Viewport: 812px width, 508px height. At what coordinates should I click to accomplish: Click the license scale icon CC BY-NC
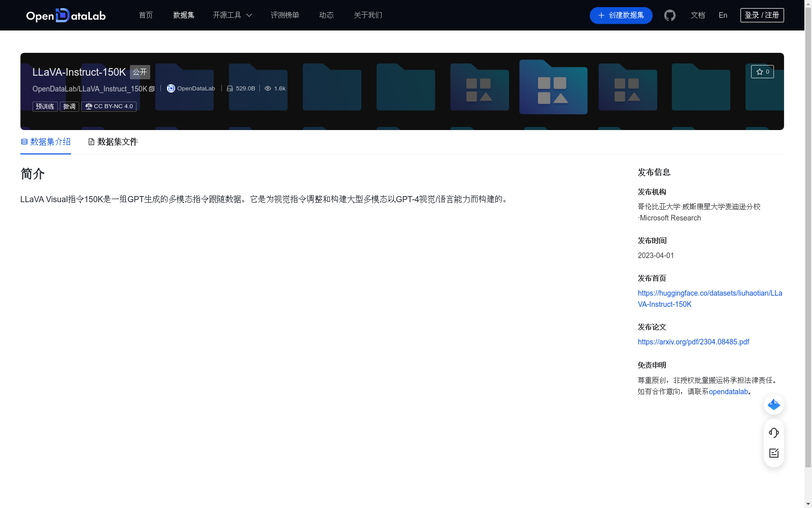(89, 106)
